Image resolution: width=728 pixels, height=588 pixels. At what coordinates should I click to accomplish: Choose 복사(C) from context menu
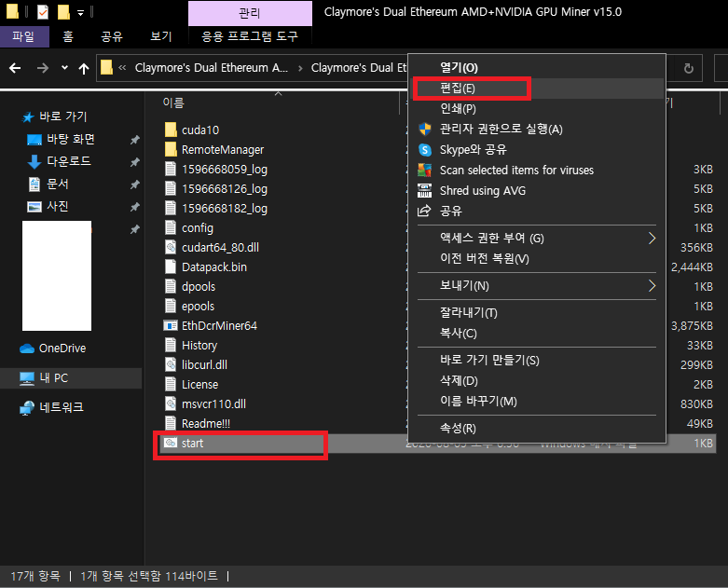point(537,334)
